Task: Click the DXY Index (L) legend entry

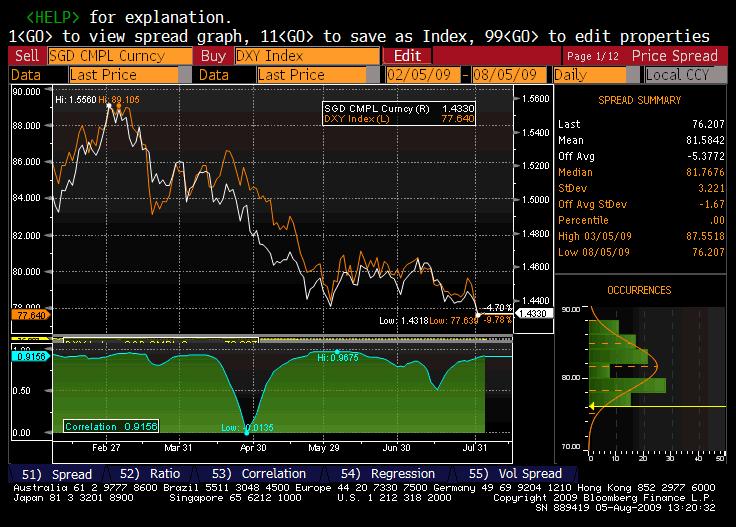Action: (x=399, y=119)
